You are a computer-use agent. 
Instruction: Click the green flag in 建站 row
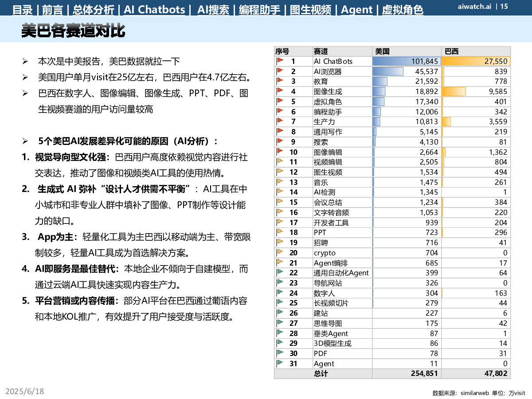point(280,313)
